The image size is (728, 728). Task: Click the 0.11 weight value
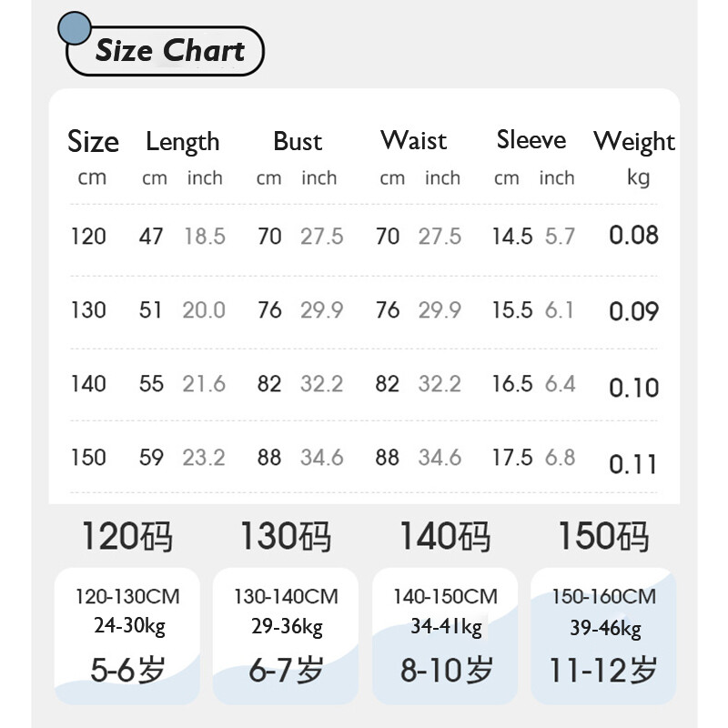633,465
